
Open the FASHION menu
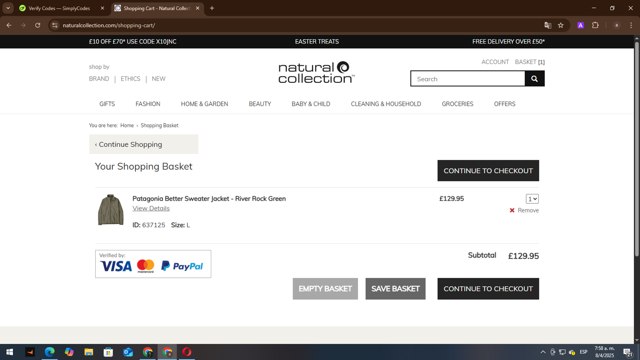coord(148,104)
